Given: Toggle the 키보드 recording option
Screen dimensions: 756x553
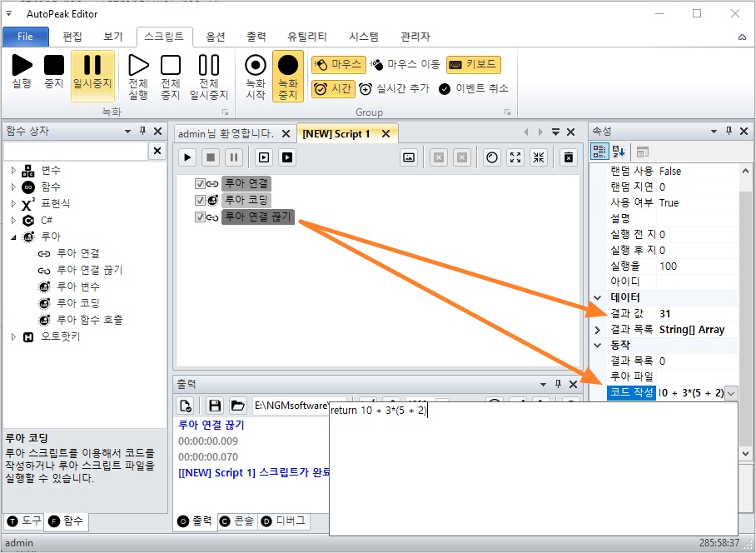Looking at the screenshot, I should [474, 64].
